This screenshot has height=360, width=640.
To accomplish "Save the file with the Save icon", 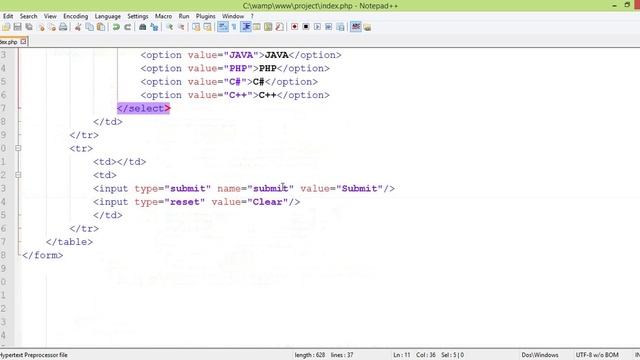I will 17,27.
